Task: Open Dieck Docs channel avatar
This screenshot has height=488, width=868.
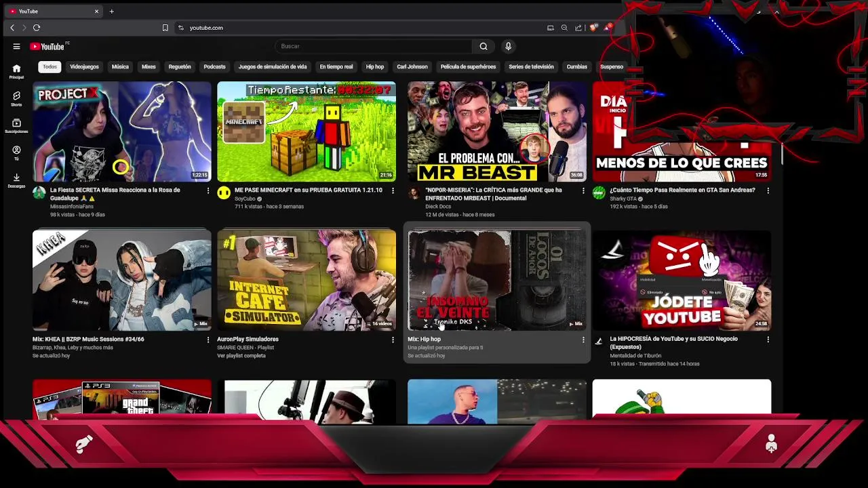Action: point(414,193)
